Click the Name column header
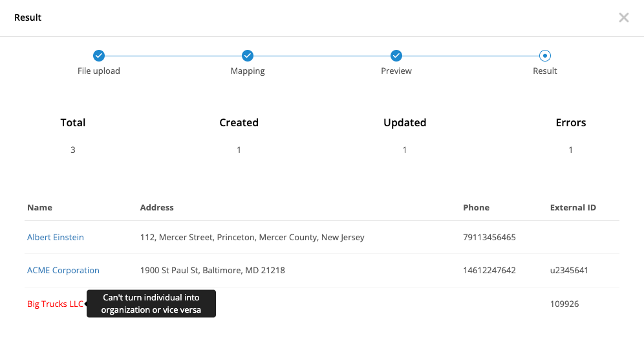Image resolution: width=644 pixels, height=338 pixels. [x=39, y=208]
